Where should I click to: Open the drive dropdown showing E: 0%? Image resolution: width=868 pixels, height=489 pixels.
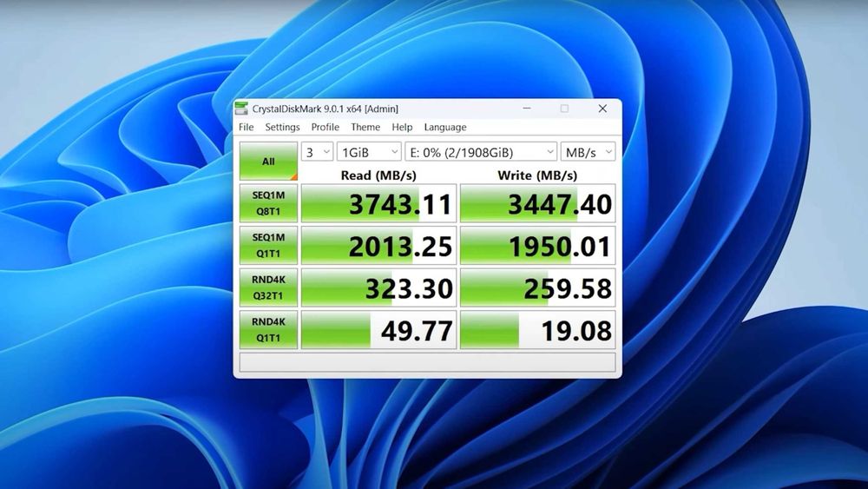[x=481, y=152]
